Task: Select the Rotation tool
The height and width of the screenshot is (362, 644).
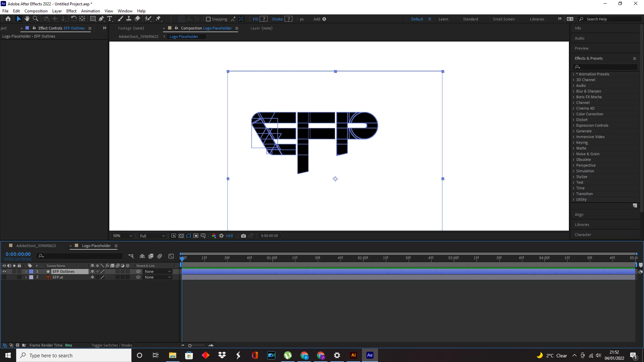Action: 73,19
